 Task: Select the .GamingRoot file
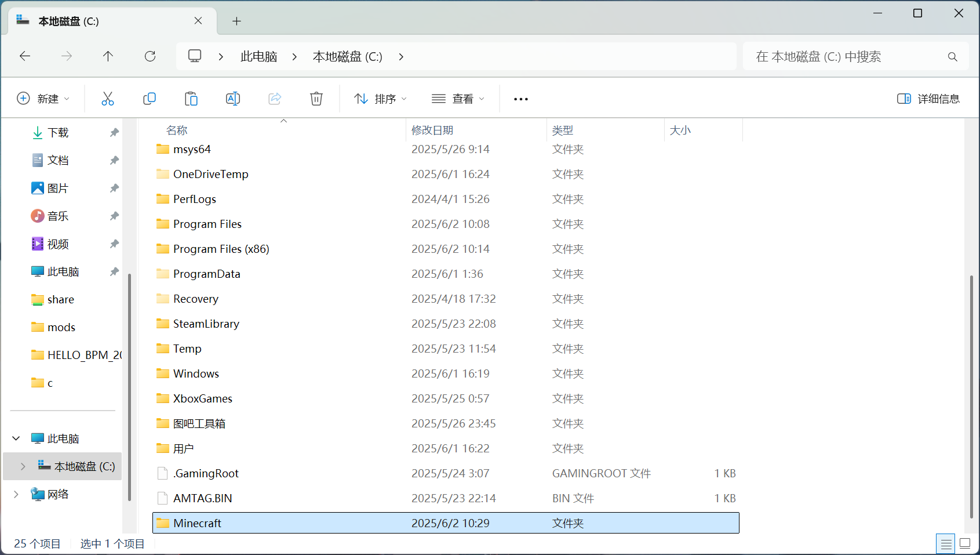[x=446, y=473]
